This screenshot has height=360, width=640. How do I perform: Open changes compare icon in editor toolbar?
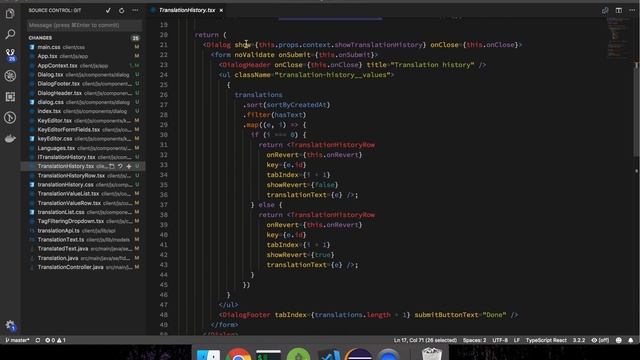[x=605, y=11]
